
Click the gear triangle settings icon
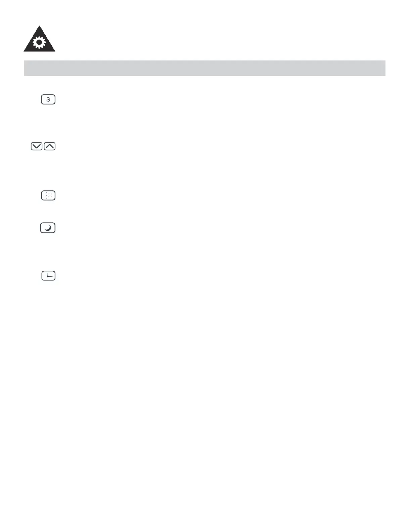click(x=39, y=41)
